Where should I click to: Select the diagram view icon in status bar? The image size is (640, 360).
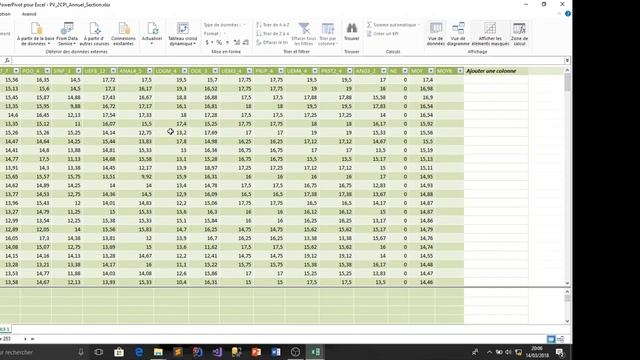[560, 339]
